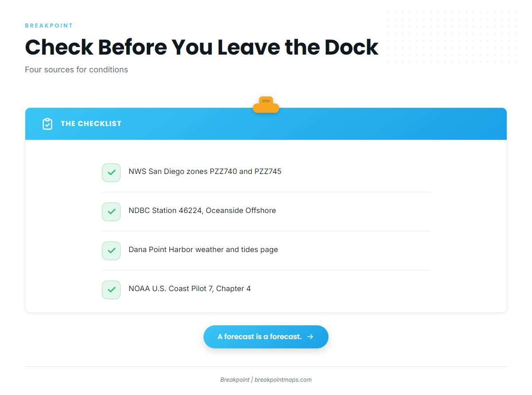
Task: Click the dotted pattern decoration
Action: (452, 37)
